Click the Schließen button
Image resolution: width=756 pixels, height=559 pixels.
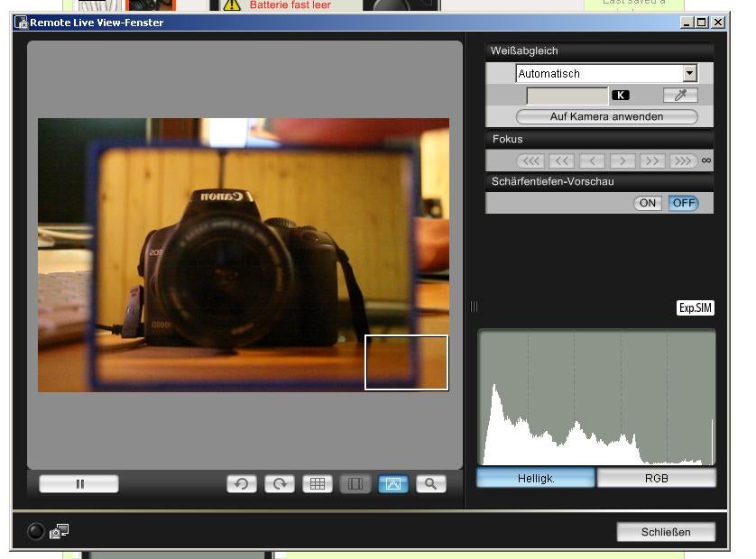tap(666, 532)
